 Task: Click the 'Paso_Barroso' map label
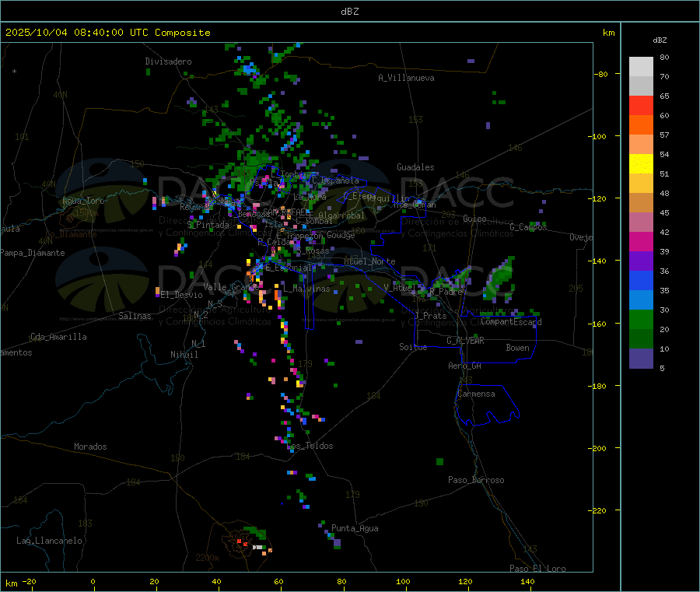pos(476,480)
